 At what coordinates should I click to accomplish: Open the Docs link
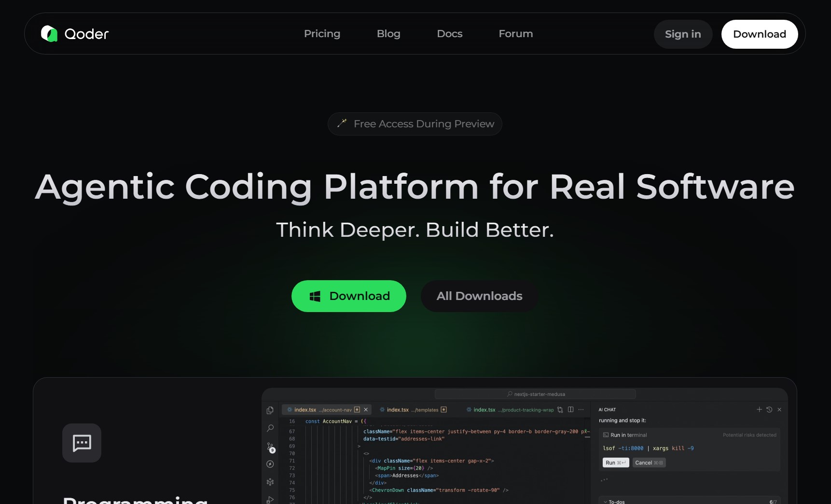tap(450, 34)
